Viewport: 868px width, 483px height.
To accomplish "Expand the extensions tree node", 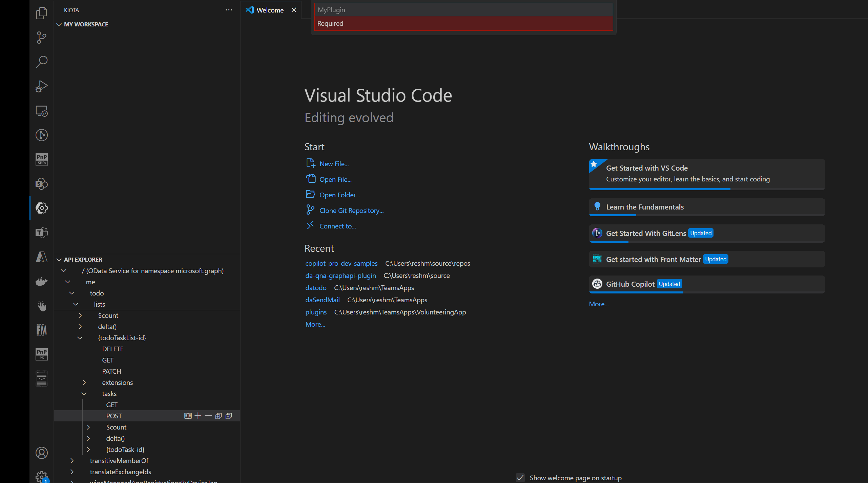I will tap(84, 382).
